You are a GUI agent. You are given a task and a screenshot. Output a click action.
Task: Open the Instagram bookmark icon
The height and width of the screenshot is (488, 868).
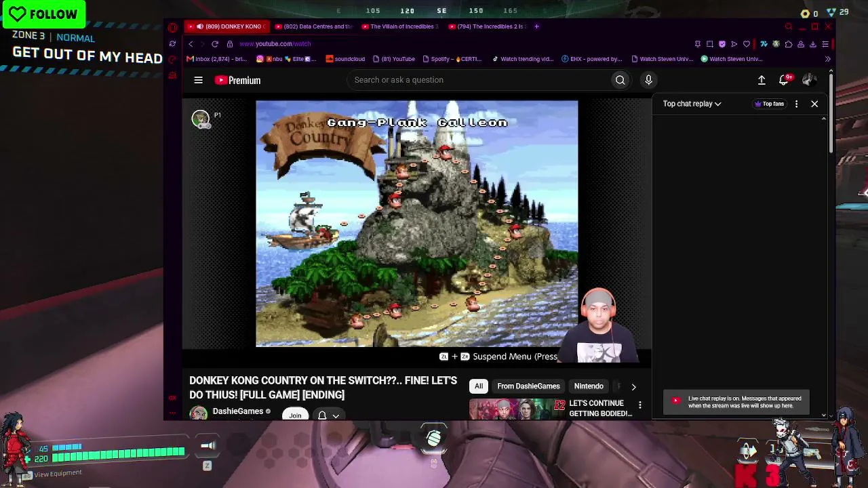260,59
